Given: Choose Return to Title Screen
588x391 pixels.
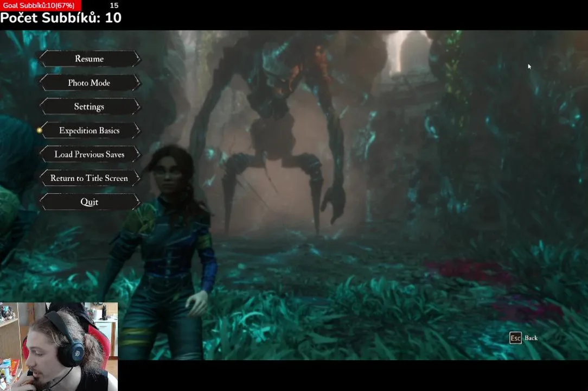Looking at the screenshot, I should 90,178.
